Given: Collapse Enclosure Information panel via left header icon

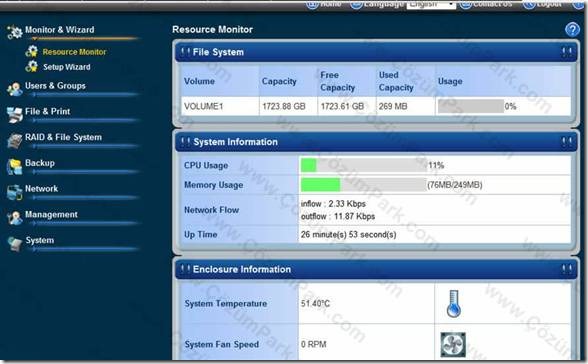Looking at the screenshot, I should [x=185, y=269].
